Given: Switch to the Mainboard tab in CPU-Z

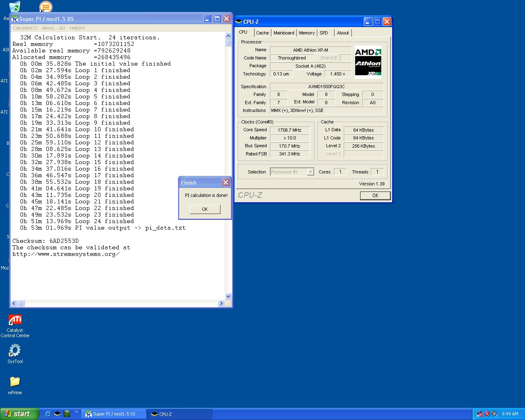Looking at the screenshot, I should tap(284, 33).
